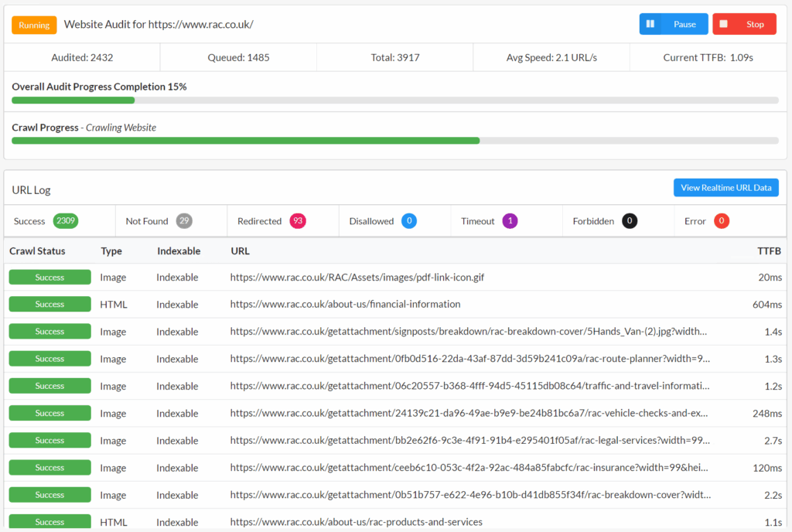Sort by Crawl Status column header

point(37,251)
